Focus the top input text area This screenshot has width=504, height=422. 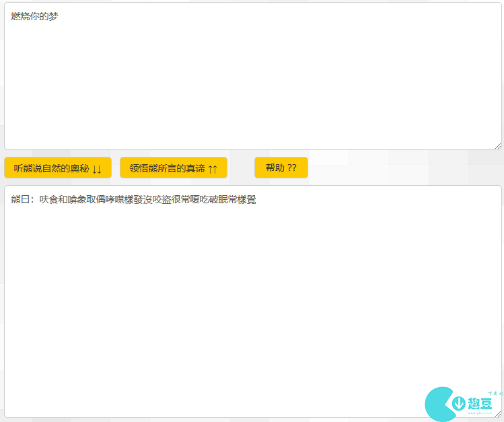tap(252, 81)
